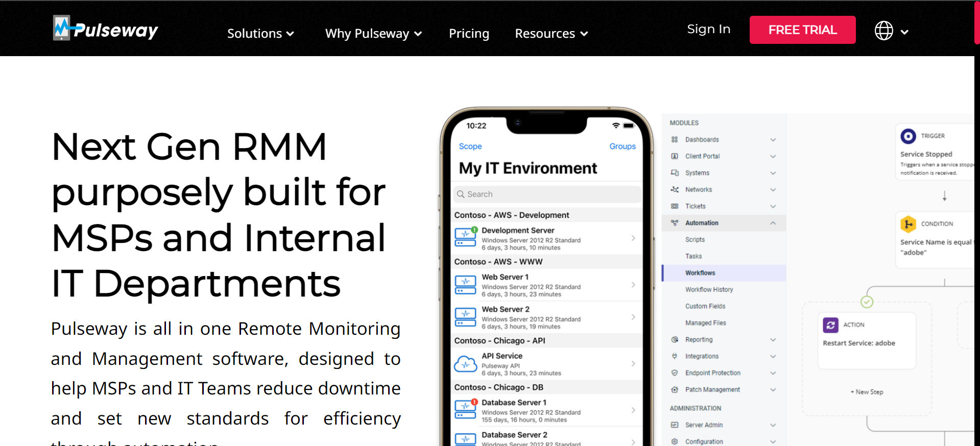This screenshot has width=980, height=446.
Task: Open API Service row chevron
Action: coord(633,364)
